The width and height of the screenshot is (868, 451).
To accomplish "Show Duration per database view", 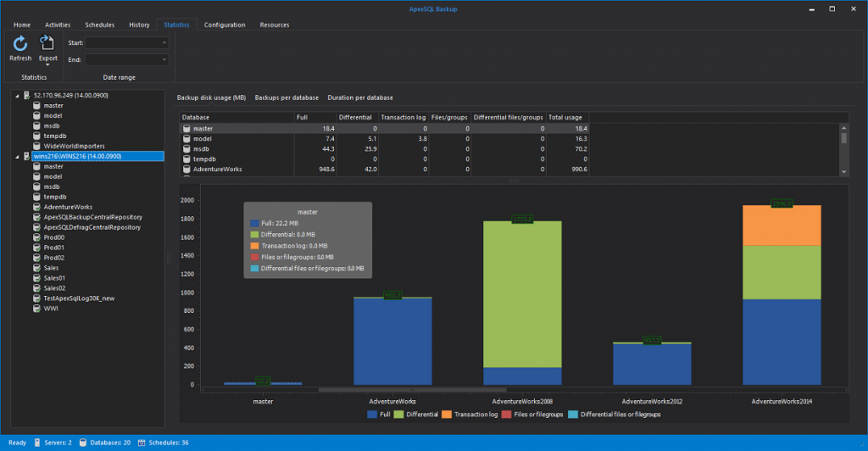I will click(x=360, y=98).
